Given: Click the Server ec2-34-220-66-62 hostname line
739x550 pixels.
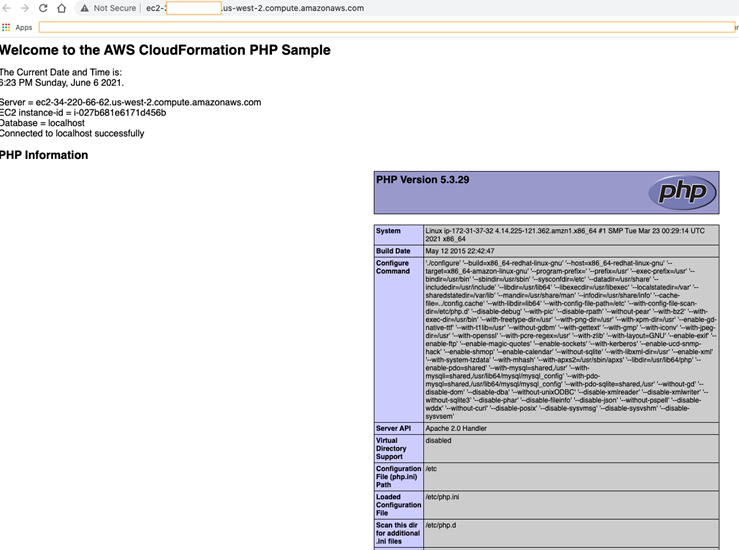Looking at the screenshot, I should coord(131,102).
